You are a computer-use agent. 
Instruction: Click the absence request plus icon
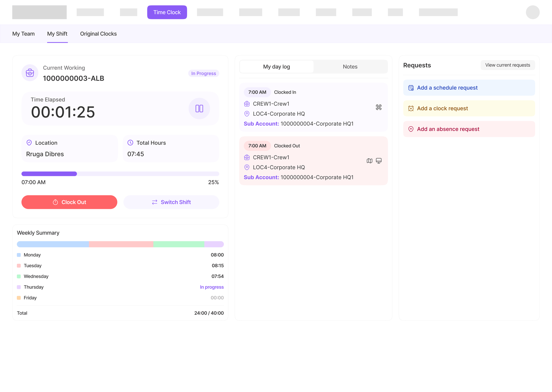pyautogui.click(x=411, y=129)
